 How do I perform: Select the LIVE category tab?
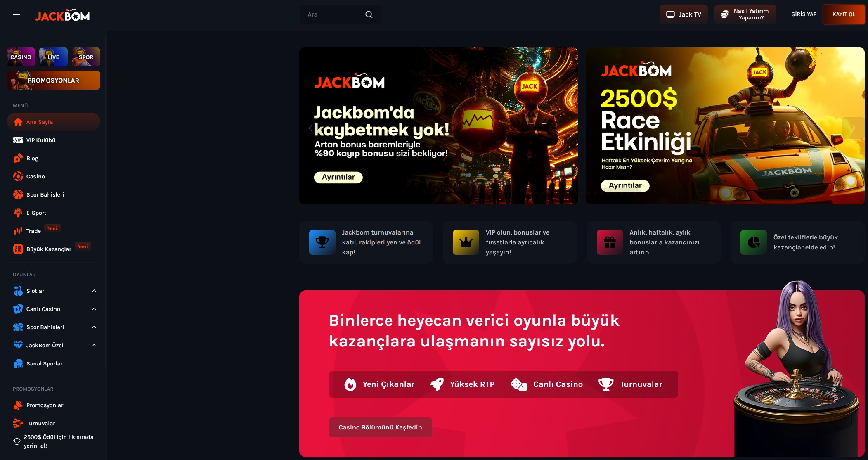[53, 57]
